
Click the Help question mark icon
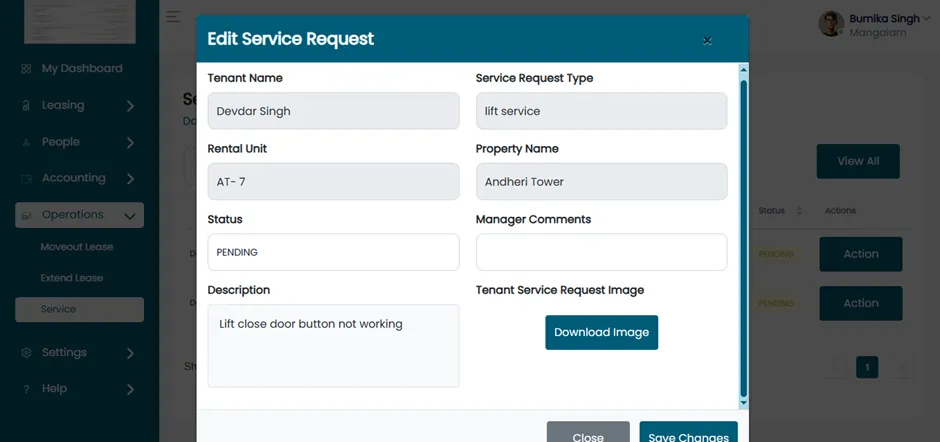click(26, 389)
